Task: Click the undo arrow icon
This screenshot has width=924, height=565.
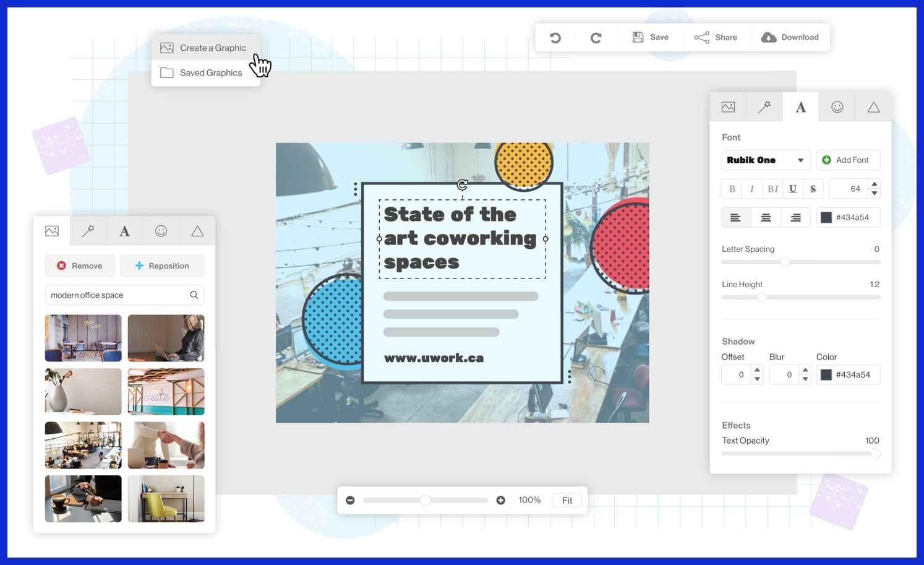Action: coord(555,38)
